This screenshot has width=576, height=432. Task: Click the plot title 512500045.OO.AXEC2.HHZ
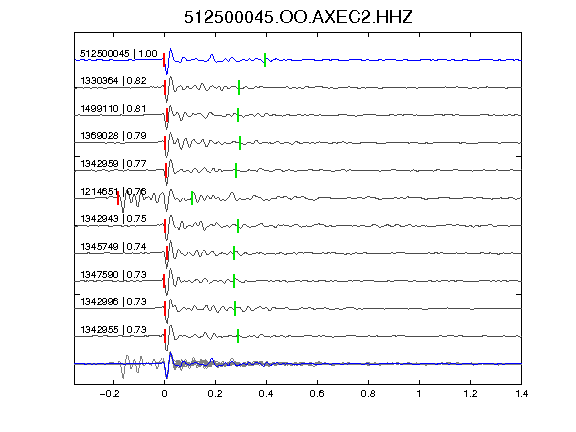point(298,17)
